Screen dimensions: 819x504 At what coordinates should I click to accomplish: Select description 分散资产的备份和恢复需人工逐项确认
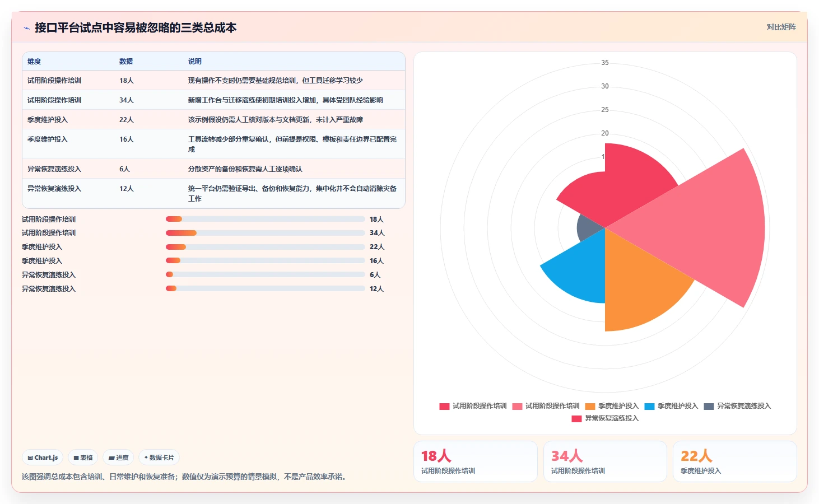pyautogui.click(x=245, y=169)
